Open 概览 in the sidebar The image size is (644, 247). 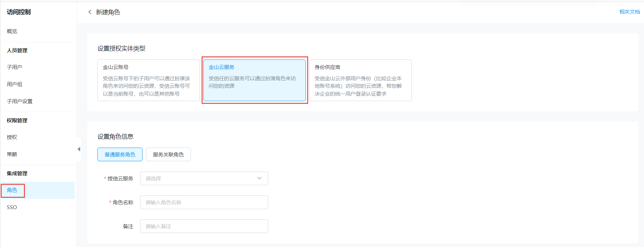12,31
